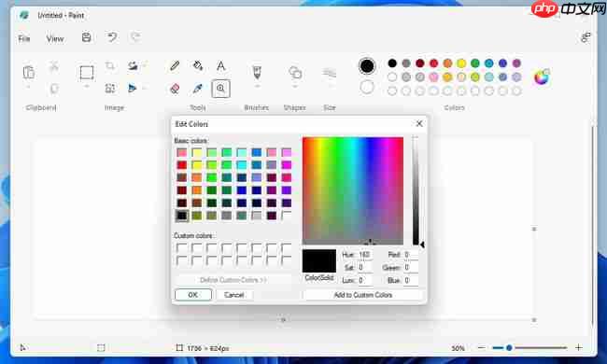
Task: Select Color 2 white circle
Action: click(367, 87)
